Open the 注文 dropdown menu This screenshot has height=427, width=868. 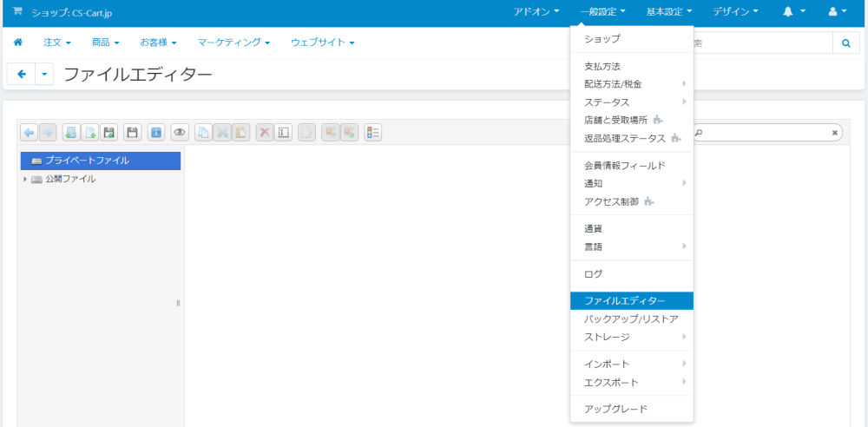[57, 43]
